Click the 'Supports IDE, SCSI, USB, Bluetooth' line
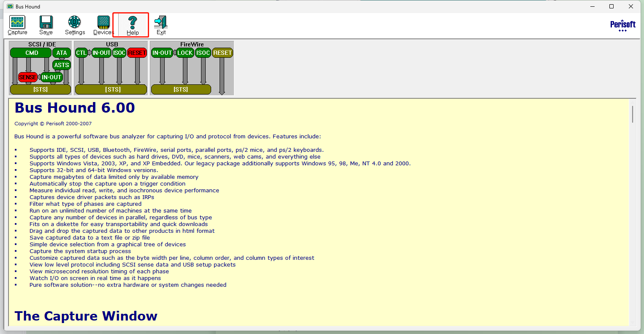Image resolution: width=644 pixels, height=334 pixels. [177, 150]
